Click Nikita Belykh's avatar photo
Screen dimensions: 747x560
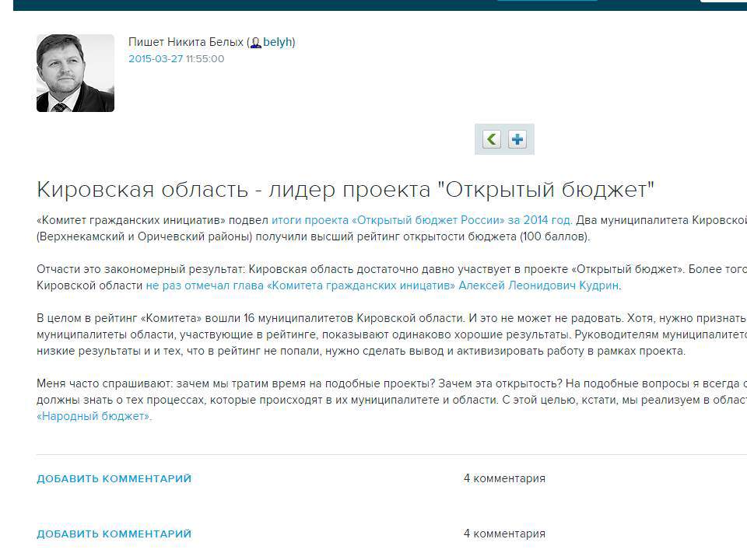point(75,73)
